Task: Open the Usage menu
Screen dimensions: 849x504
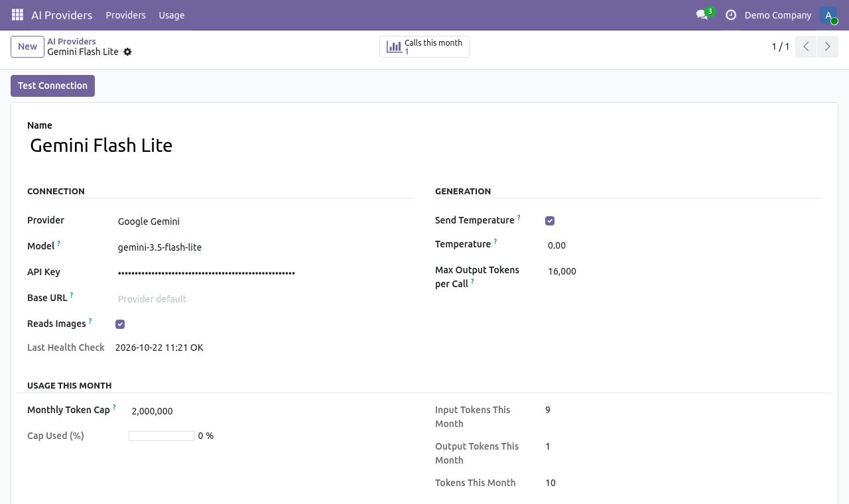Action: click(x=171, y=15)
